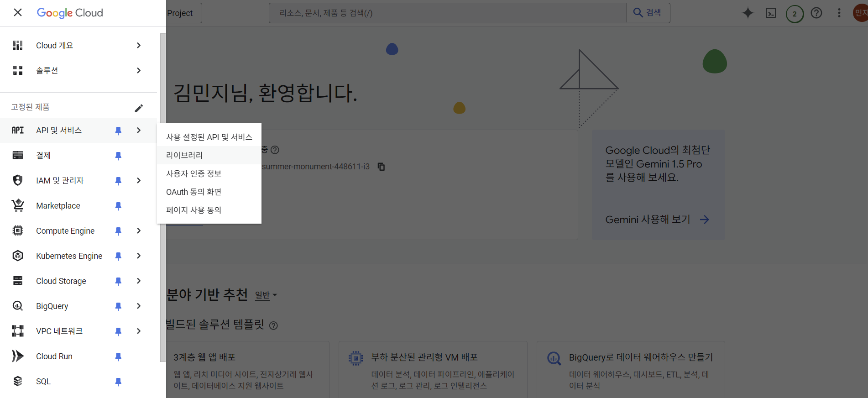The image size is (868, 398).
Task: Click the 결제 billing card icon
Action: pos(18,155)
